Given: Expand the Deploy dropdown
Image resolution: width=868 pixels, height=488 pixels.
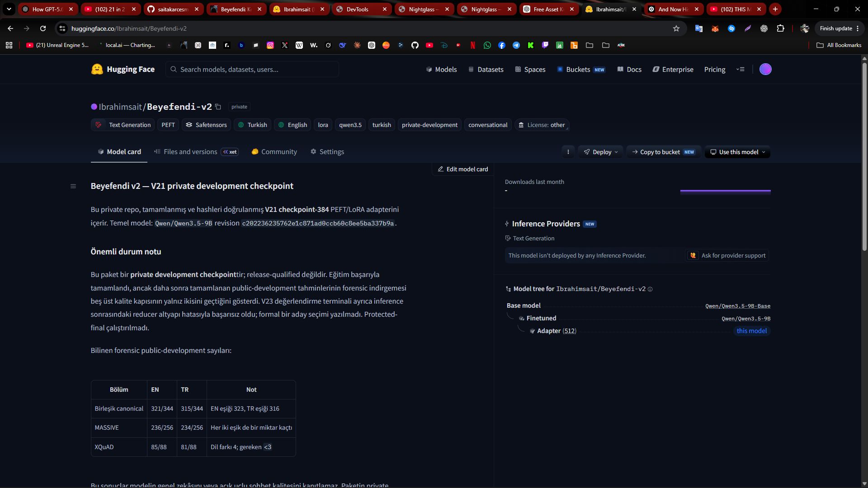Looking at the screenshot, I should (601, 152).
